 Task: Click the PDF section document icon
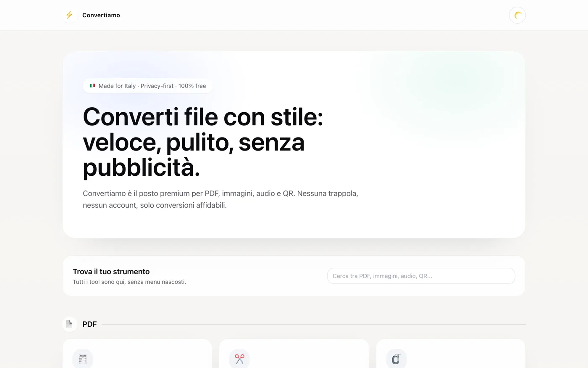coord(70,324)
